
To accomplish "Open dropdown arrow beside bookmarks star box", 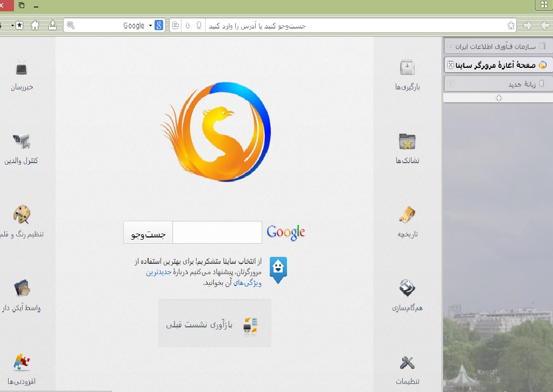I will pos(12,25).
